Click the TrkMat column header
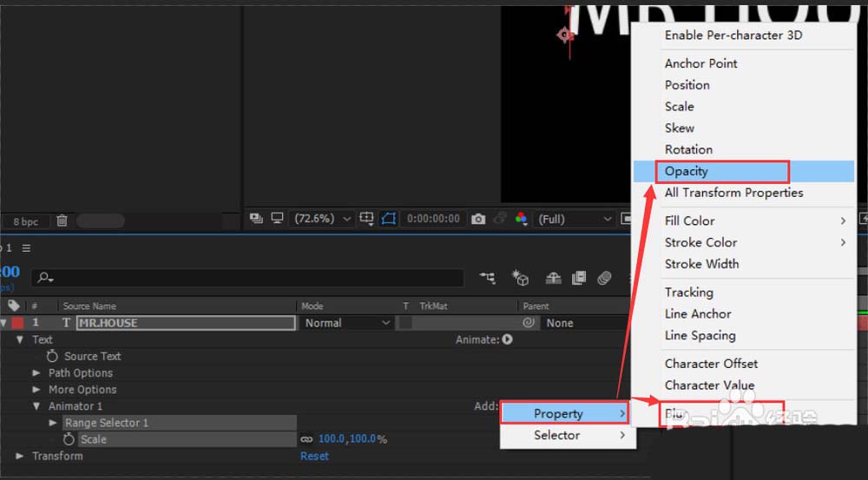Image resolution: width=868 pixels, height=480 pixels. coord(433,306)
